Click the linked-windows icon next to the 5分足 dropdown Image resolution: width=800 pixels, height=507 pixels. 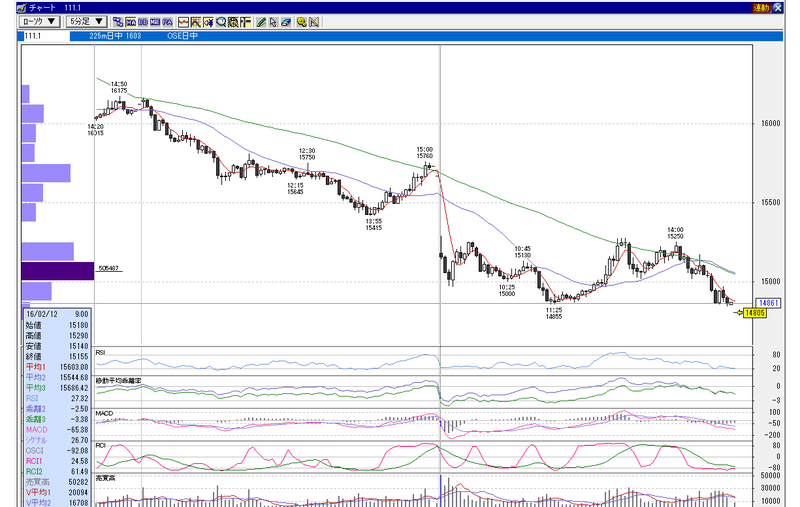118,22
